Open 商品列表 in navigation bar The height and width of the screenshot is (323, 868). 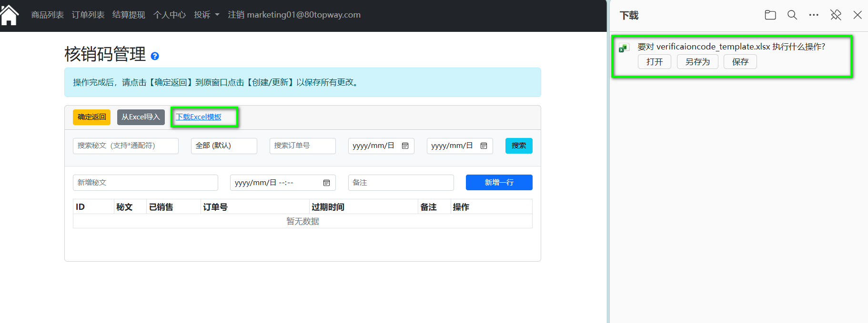tap(48, 15)
